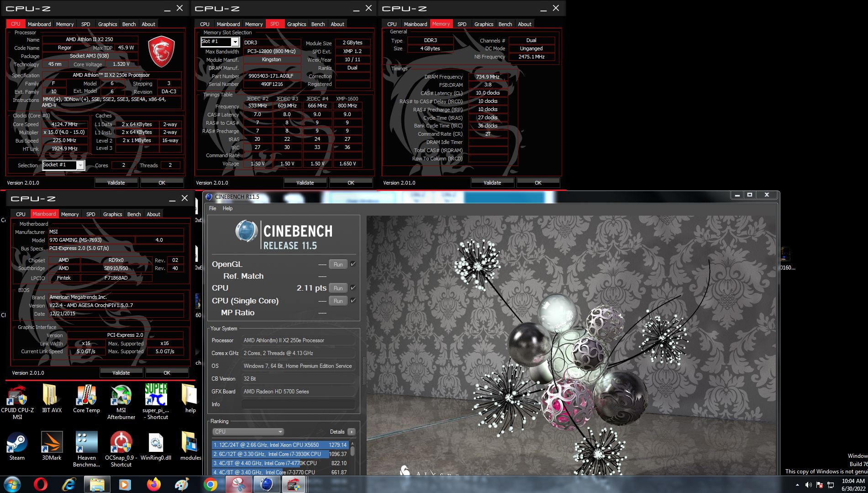
Task: Launch Heaven Benchmark desktop shortcut
Action: tap(86, 449)
